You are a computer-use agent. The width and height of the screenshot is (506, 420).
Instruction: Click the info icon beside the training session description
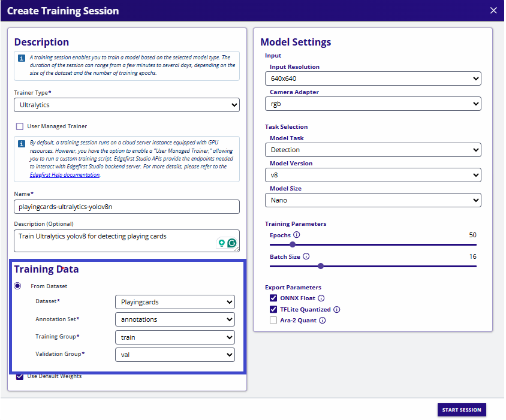[x=23, y=58]
